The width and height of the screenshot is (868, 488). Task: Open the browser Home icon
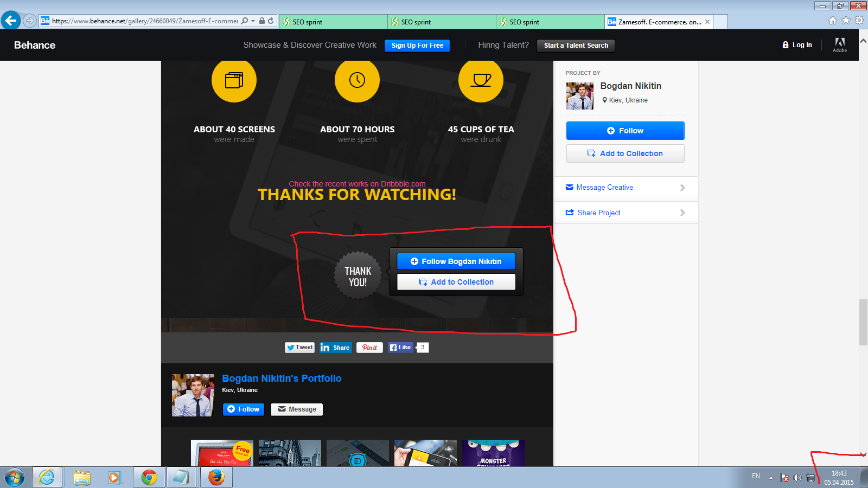click(833, 21)
